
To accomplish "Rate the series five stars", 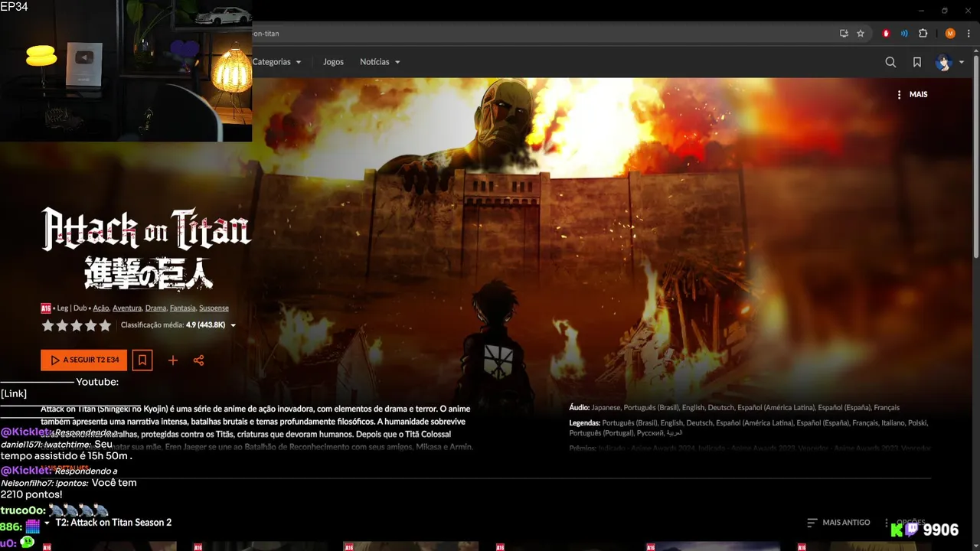I will [x=105, y=325].
